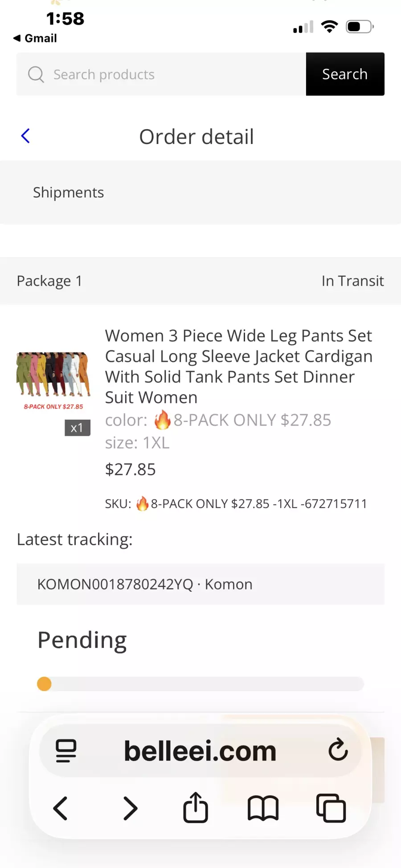Click the black Search button

[x=345, y=74]
